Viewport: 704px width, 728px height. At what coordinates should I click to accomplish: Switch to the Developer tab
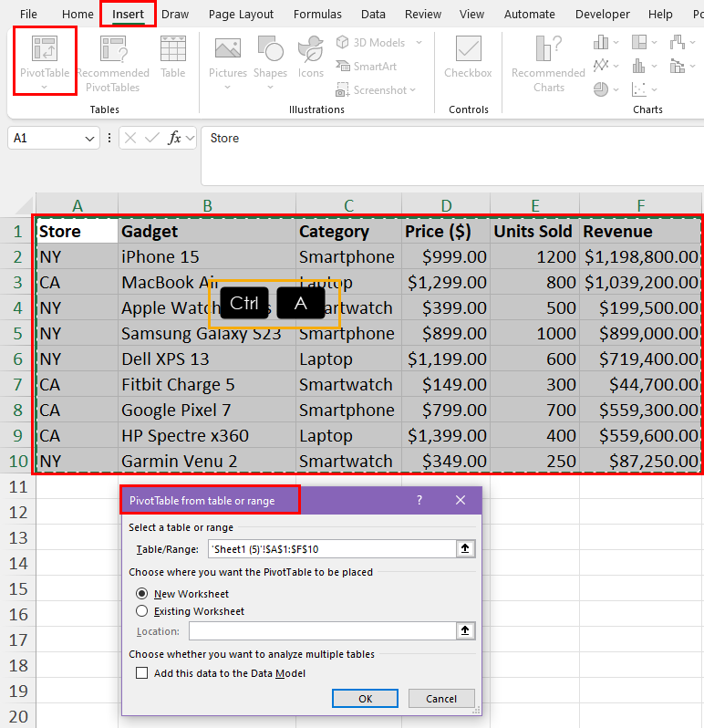(603, 15)
